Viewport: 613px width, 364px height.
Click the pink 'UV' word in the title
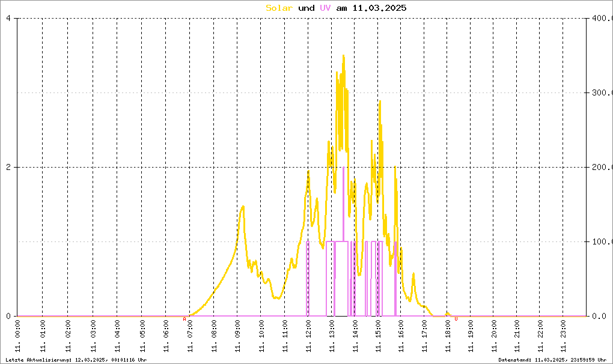[x=325, y=8]
